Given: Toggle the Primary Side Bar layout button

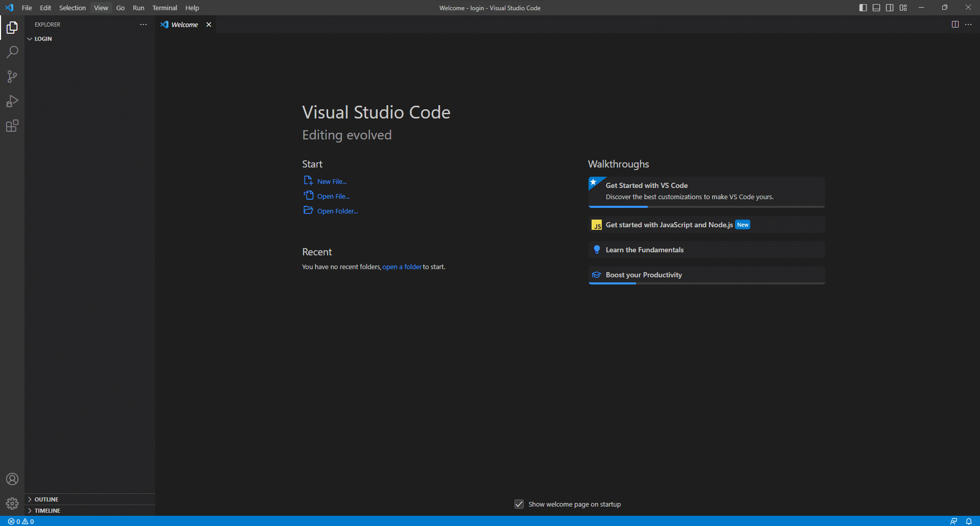Looking at the screenshot, I should click(x=863, y=8).
